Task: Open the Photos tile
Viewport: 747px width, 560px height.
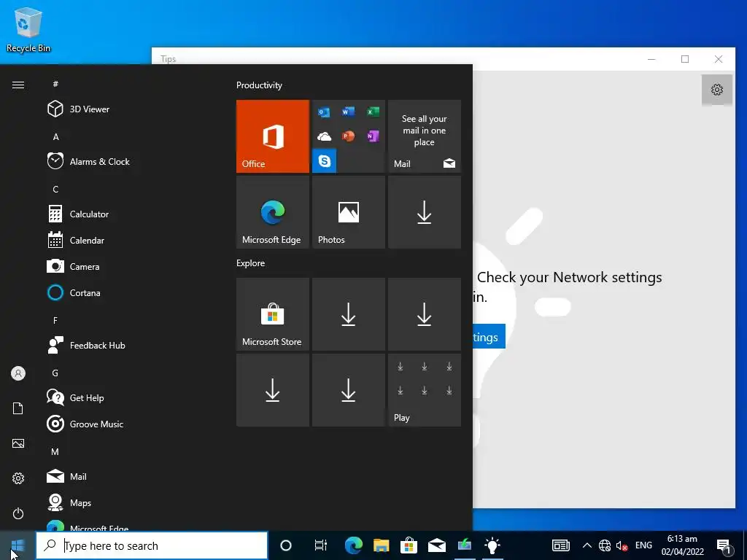Action: (x=348, y=212)
